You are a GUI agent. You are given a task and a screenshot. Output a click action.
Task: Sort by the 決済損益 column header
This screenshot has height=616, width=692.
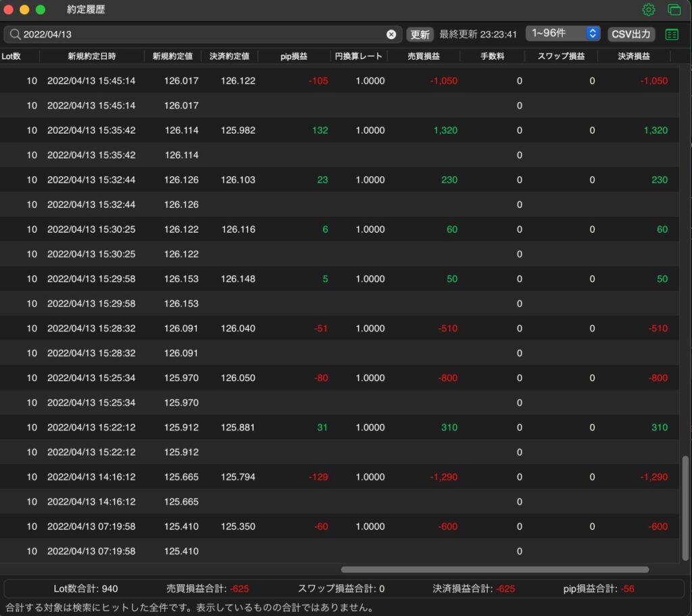point(634,56)
